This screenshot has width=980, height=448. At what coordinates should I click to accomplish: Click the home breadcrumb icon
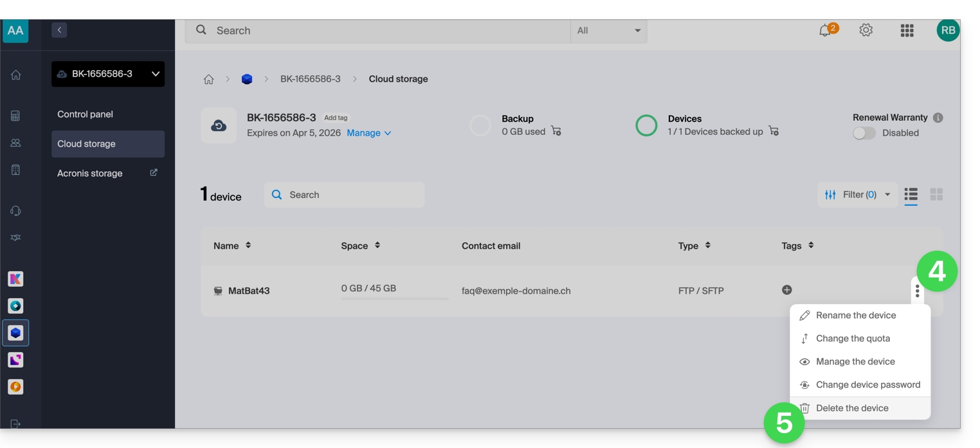click(x=208, y=79)
